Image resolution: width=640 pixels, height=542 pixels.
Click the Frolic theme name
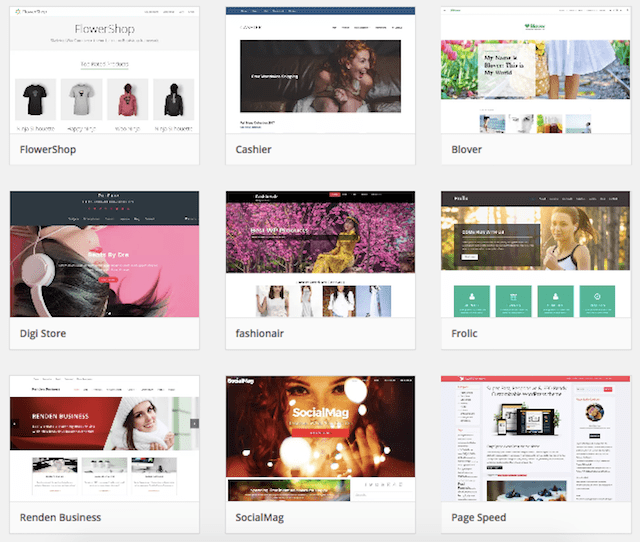tap(464, 333)
